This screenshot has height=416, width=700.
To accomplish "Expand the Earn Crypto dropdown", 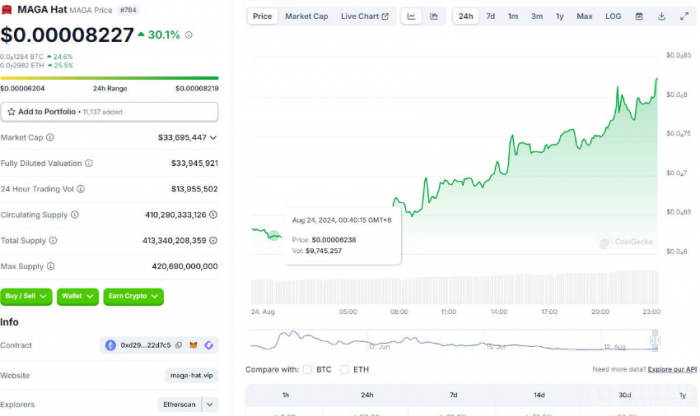I will click(x=132, y=296).
